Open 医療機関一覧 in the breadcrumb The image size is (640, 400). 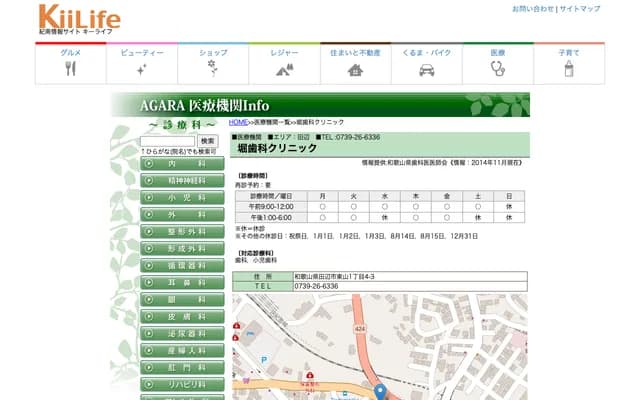272,122
